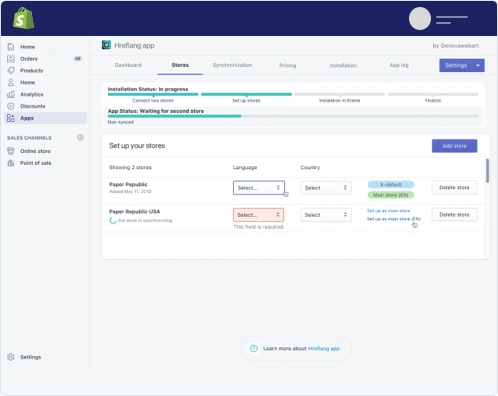Image resolution: width=498 pixels, height=396 pixels.
Task: Switch to the App log tab
Action: [399, 65]
